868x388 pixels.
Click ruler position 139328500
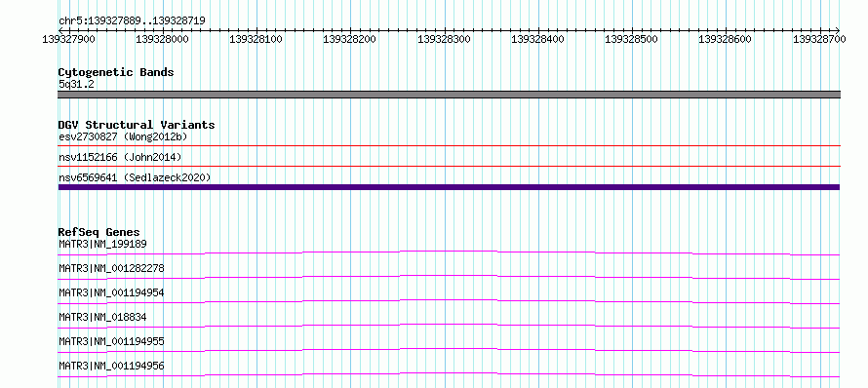pyautogui.click(x=632, y=39)
